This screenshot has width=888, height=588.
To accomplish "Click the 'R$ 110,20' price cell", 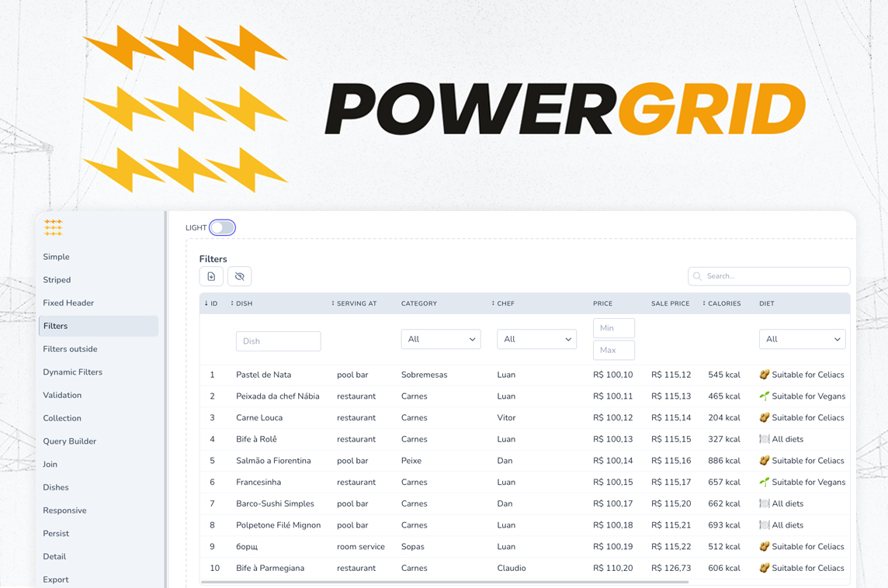I will point(612,568).
